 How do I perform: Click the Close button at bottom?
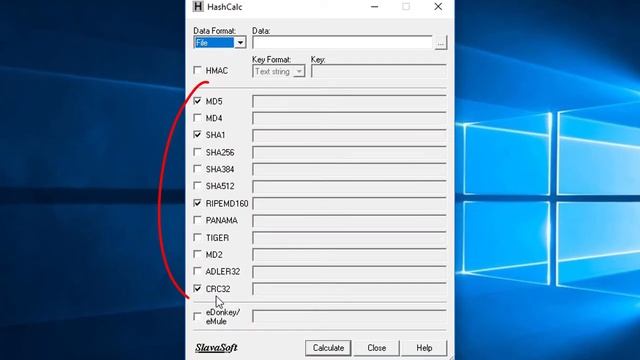coord(376,348)
